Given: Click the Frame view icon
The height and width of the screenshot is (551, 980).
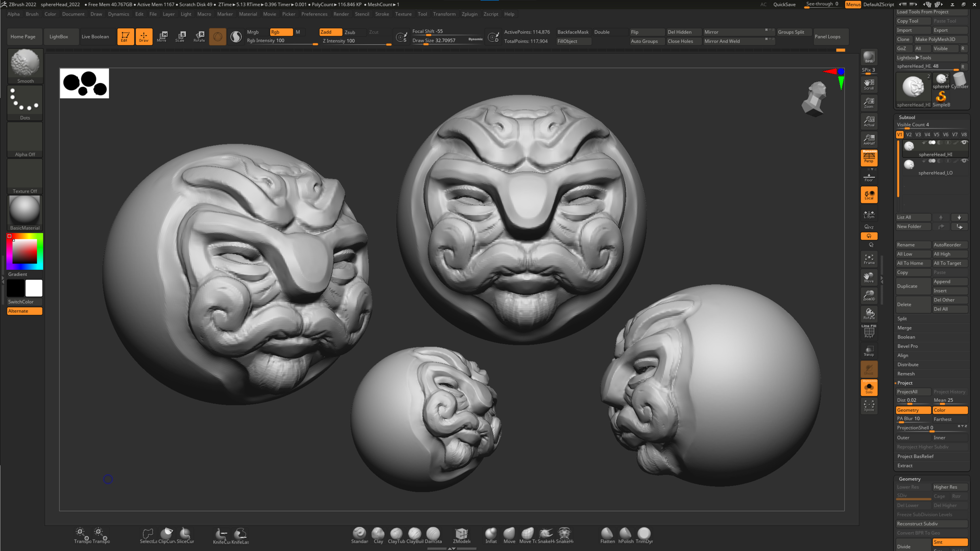Looking at the screenshot, I should pos(869,259).
